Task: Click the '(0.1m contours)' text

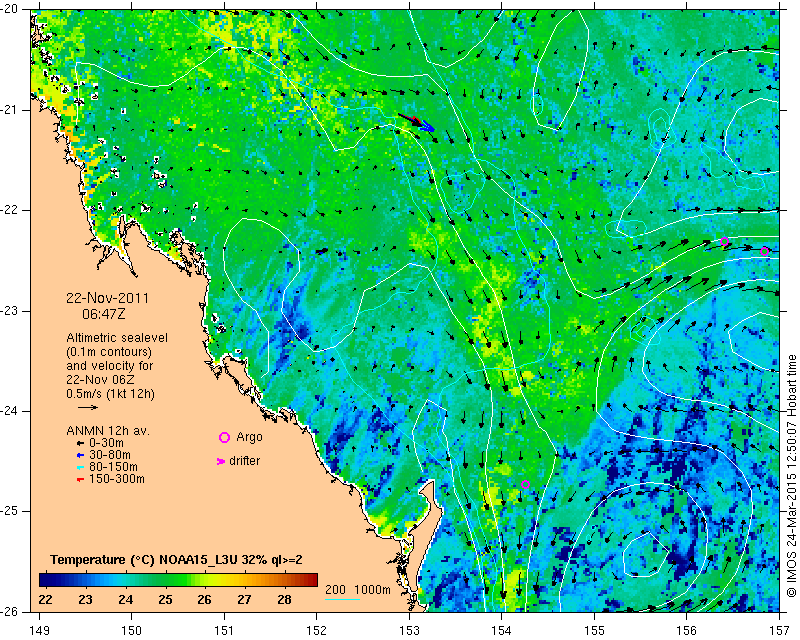Action: click(x=109, y=352)
